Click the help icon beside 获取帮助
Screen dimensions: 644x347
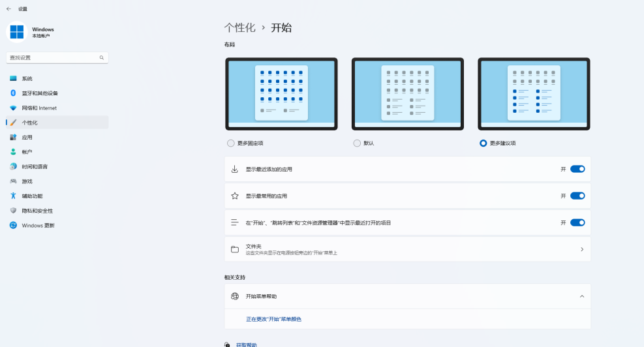tap(227, 344)
